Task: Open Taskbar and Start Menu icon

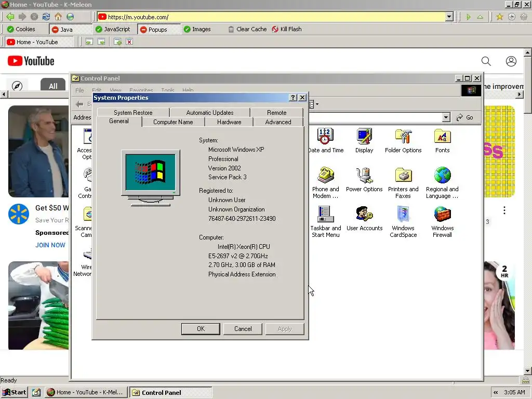Action: (325, 222)
